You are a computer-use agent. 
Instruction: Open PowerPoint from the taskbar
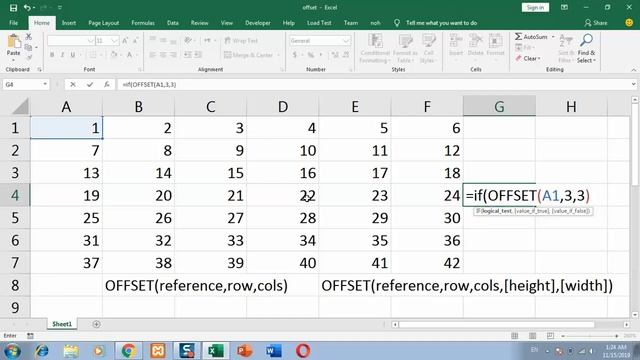[x=244, y=351]
